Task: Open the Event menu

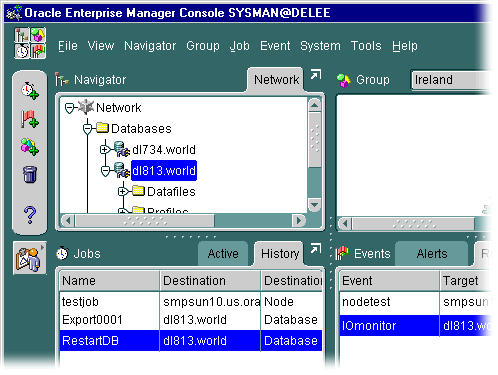Action: click(x=275, y=46)
